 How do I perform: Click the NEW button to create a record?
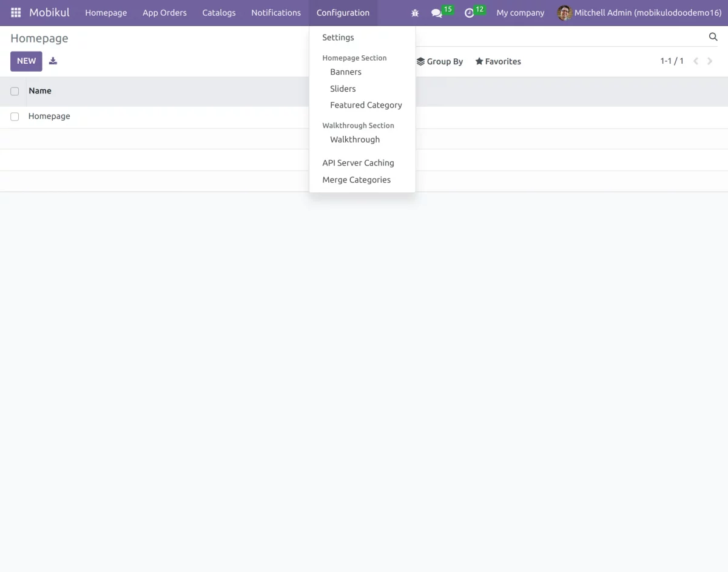(x=26, y=61)
